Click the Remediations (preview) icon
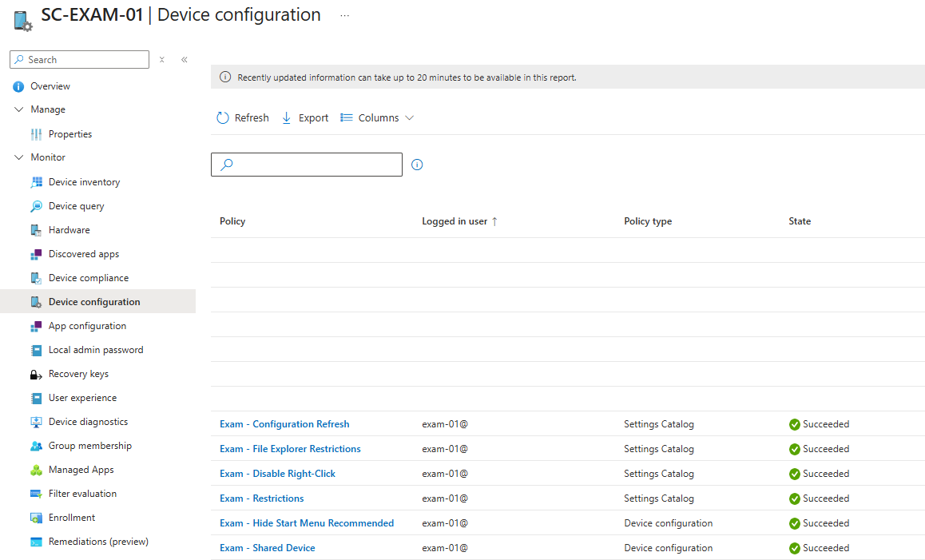The width and height of the screenshot is (925, 560). tap(36, 542)
